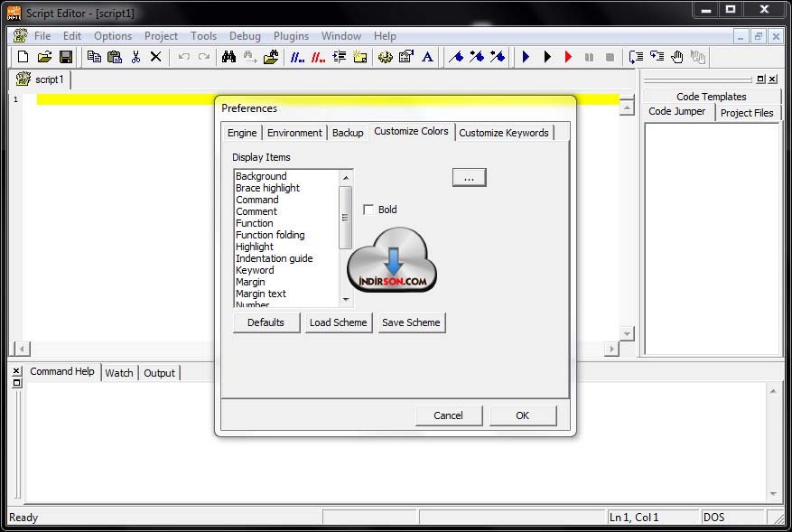The image size is (792, 532).
Task: Run script with the blue play arrow
Action: [526, 57]
